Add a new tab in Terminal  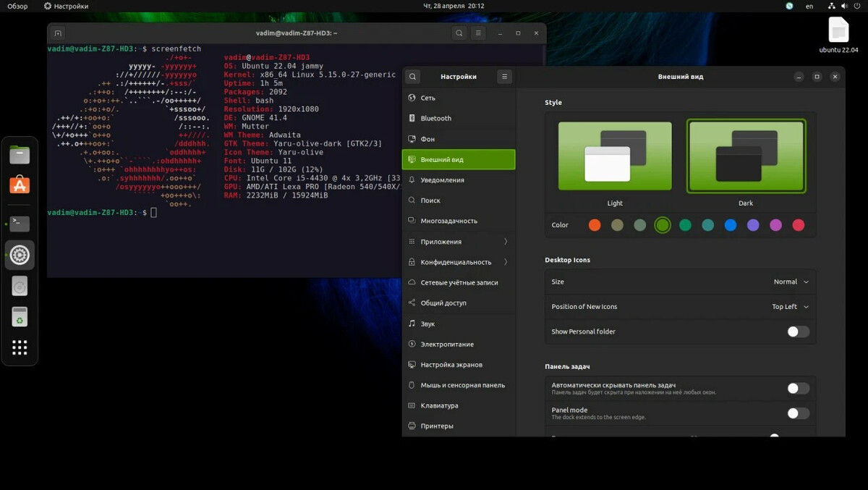tap(58, 33)
